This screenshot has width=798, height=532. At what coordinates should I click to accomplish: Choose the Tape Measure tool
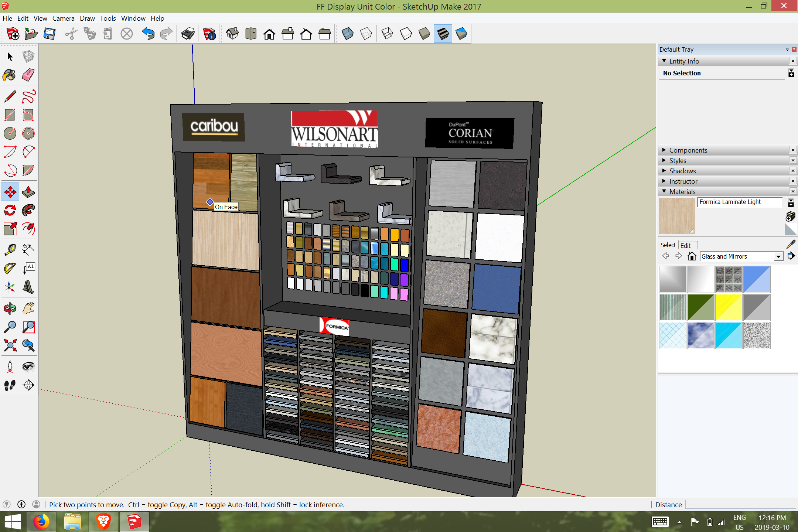pos(10,250)
